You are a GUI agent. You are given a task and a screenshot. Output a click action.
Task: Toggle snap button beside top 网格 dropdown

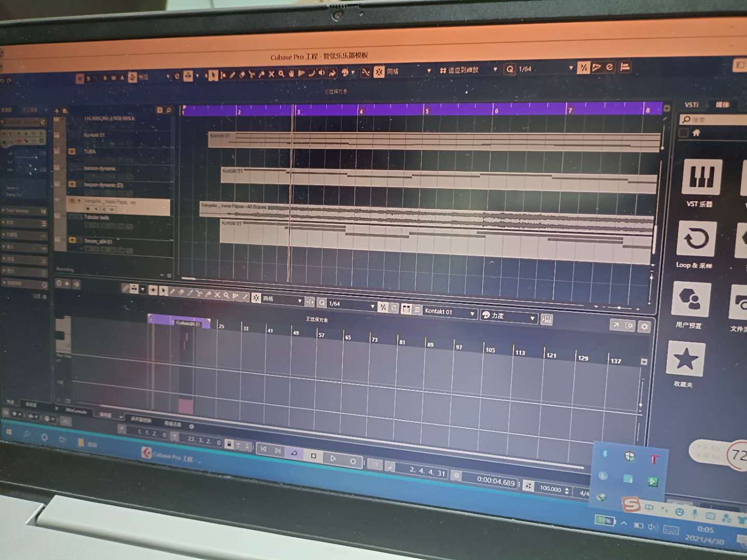tap(379, 72)
